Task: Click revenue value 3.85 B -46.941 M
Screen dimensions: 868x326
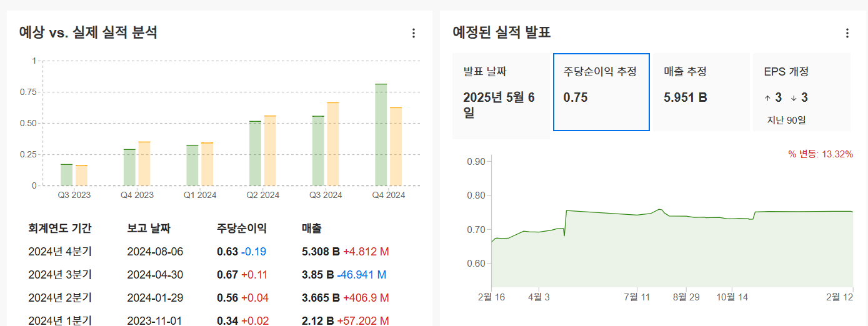Action: tap(344, 275)
